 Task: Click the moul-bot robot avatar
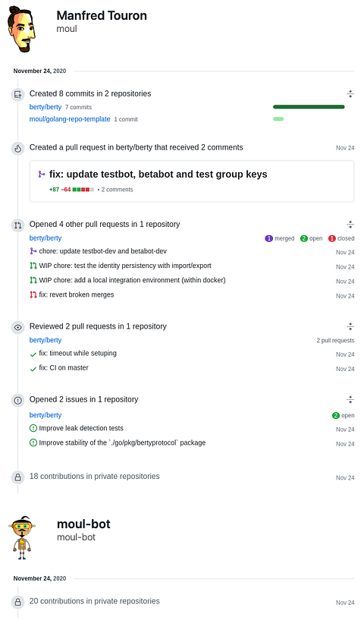(x=21, y=537)
